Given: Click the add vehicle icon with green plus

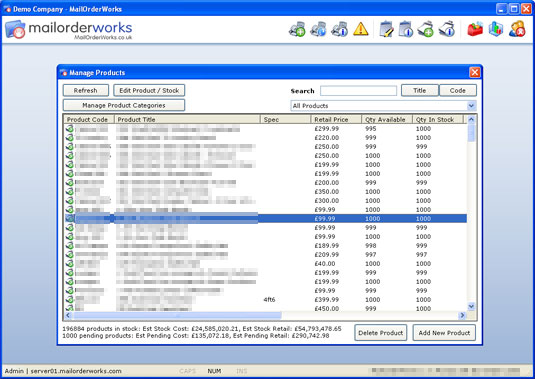Looking at the screenshot, I should pyautogui.click(x=297, y=29).
